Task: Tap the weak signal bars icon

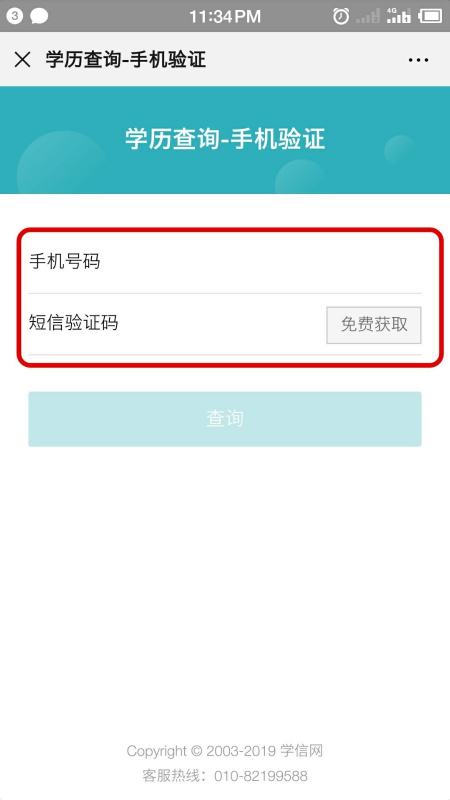Action: point(368,16)
